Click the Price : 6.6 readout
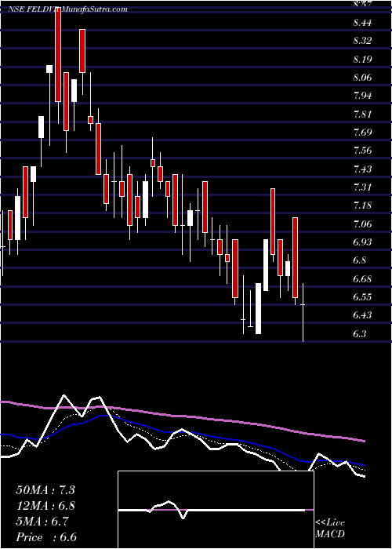This screenshot has height=549, width=392. [46, 537]
